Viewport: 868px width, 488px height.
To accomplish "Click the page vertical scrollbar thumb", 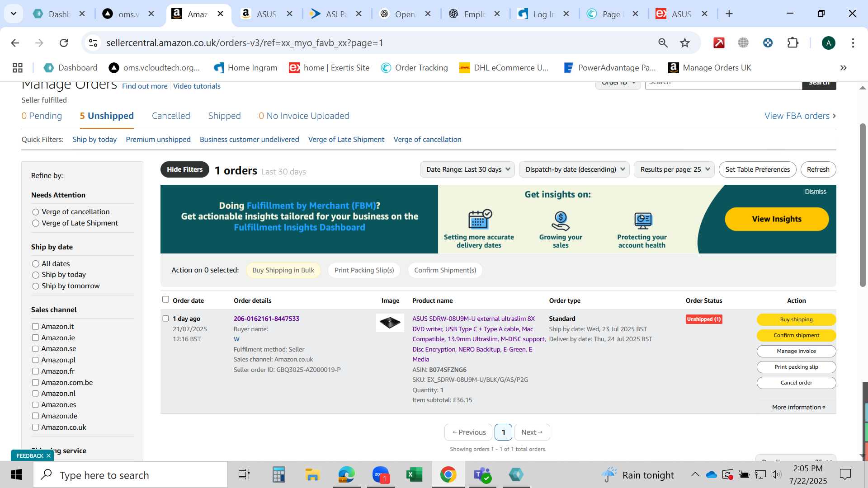I will (863, 205).
